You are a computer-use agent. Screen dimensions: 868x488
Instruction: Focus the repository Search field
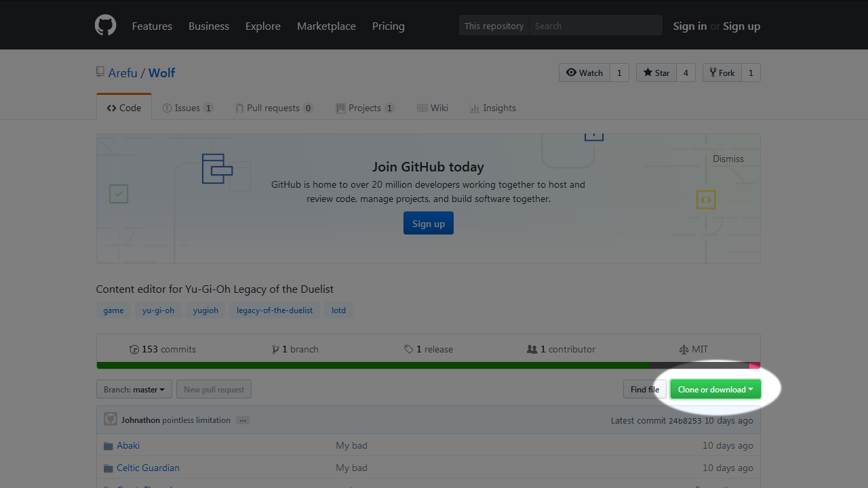(x=595, y=26)
